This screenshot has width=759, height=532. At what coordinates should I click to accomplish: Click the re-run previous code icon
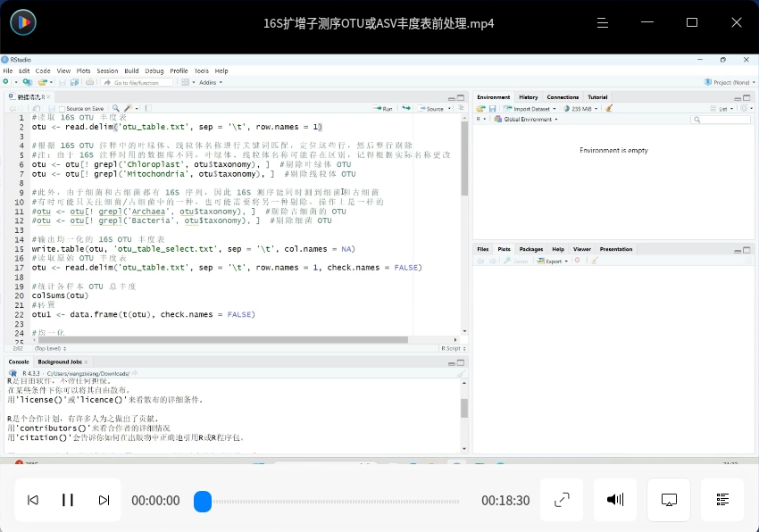pyautogui.click(x=406, y=108)
